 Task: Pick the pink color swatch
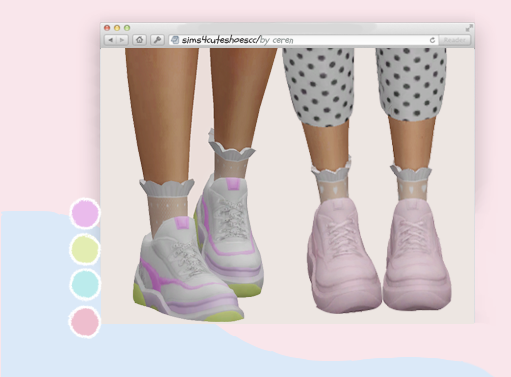tap(85, 322)
